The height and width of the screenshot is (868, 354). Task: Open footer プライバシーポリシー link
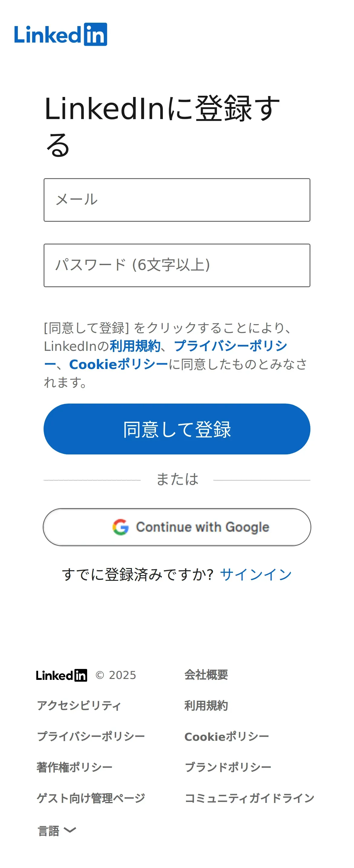point(91,736)
